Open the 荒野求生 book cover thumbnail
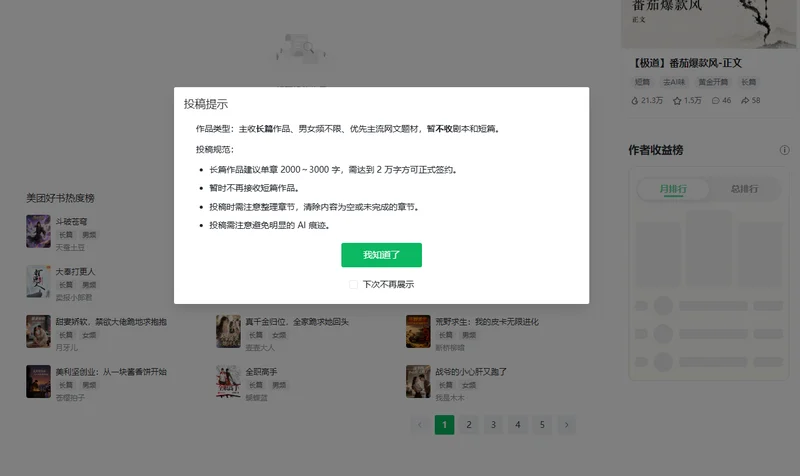Image resolution: width=800 pixels, height=476 pixels. (x=418, y=331)
